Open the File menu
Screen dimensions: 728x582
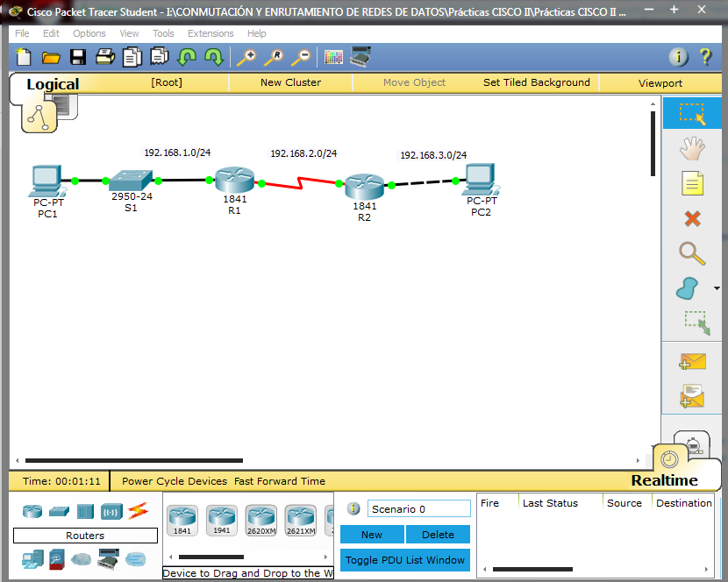(x=22, y=33)
